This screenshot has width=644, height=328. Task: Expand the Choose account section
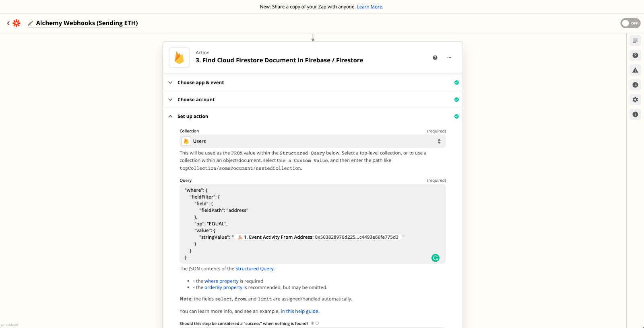(x=196, y=100)
